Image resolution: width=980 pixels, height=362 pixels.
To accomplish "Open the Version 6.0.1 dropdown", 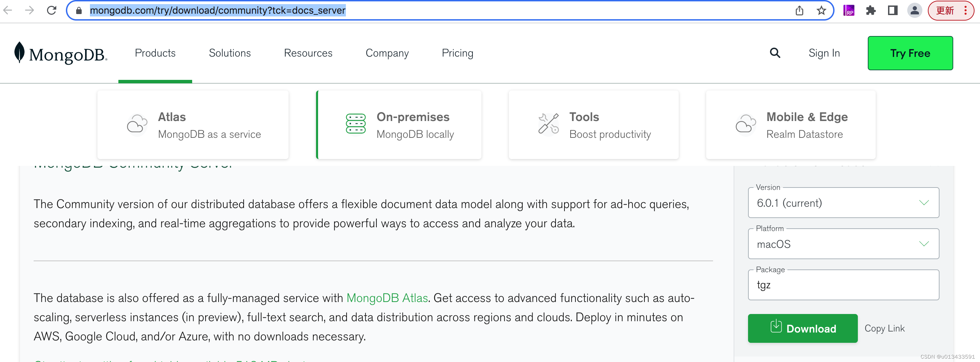I will (843, 203).
